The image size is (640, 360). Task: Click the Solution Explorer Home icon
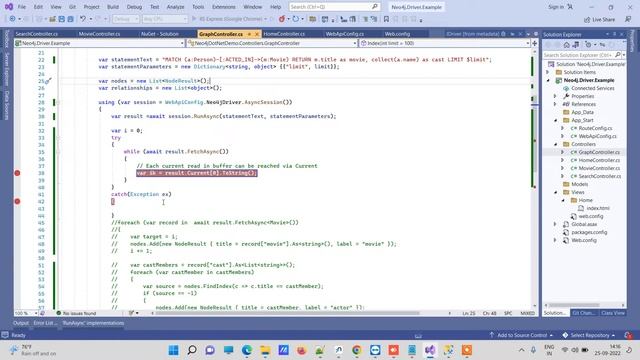click(x=567, y=44)
